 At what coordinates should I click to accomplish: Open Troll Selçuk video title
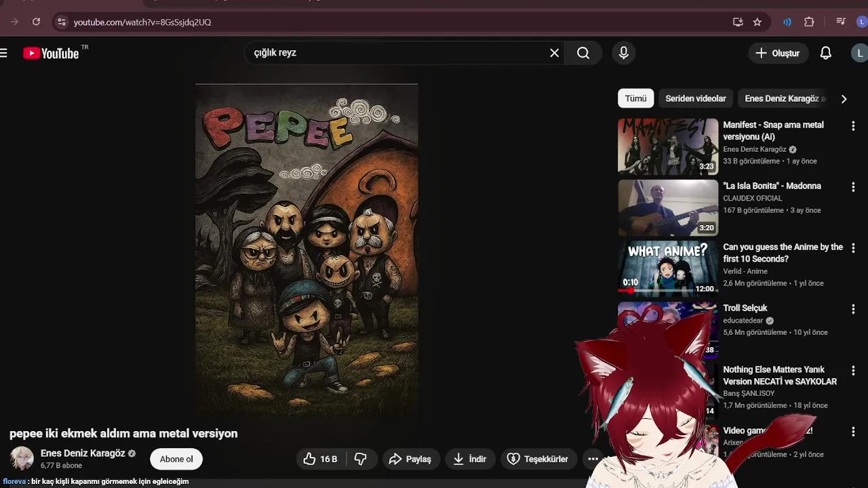[x=745, y=308]
